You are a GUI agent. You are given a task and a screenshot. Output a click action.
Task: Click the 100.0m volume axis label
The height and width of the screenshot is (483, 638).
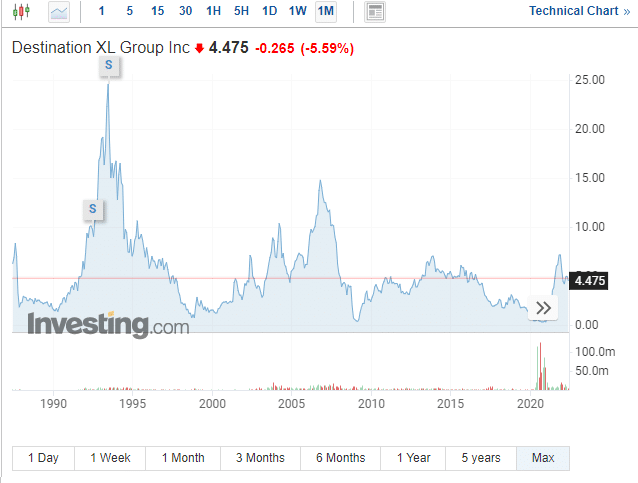595,352
